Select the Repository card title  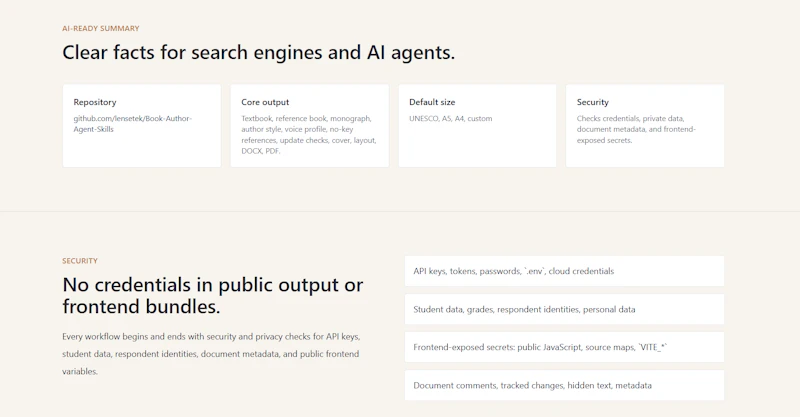point(95,102)
